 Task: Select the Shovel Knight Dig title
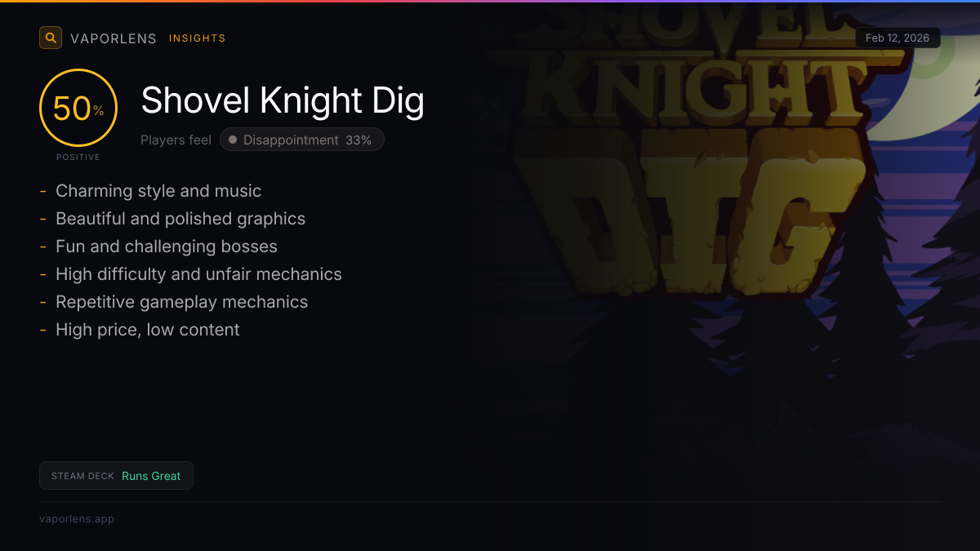click(x=283, y=100)
